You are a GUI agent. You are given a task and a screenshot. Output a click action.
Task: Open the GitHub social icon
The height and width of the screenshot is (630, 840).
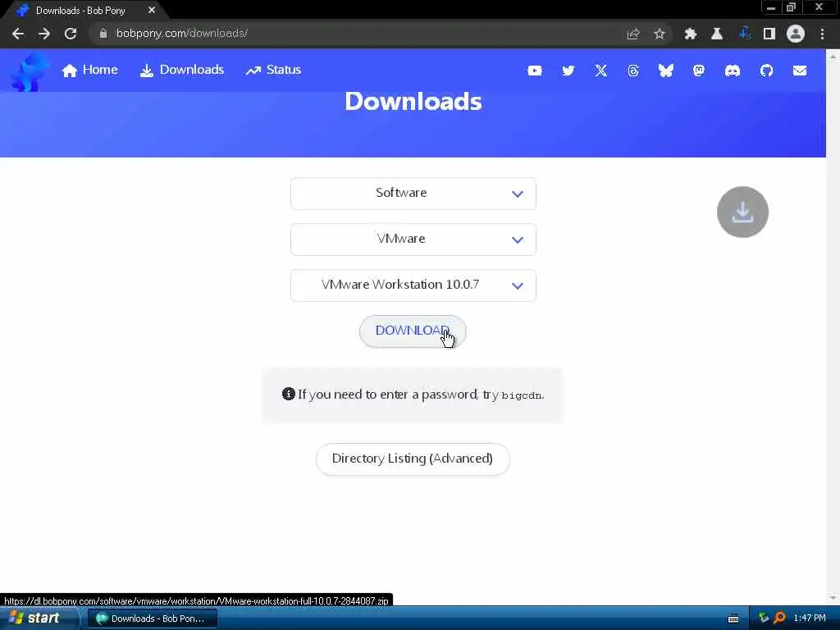click(767, 71)
